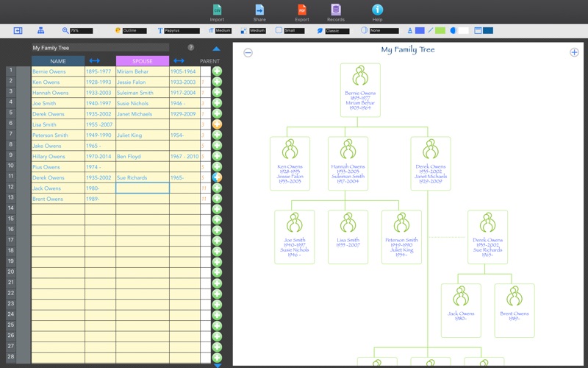This screenshot has width=588, height=368.
Task: Click the Brent Owens tree box
Action: [x=514, y=311]
